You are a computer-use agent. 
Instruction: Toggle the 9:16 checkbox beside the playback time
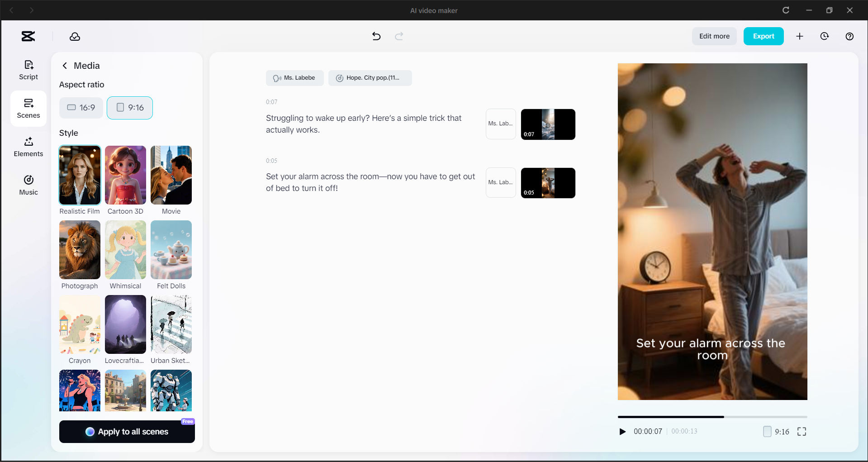click(x=767, y=431)
